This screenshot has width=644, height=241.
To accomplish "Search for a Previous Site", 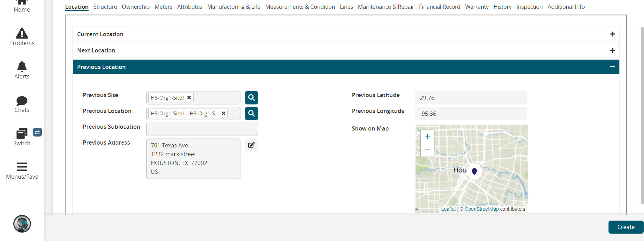I will [251, 98].
